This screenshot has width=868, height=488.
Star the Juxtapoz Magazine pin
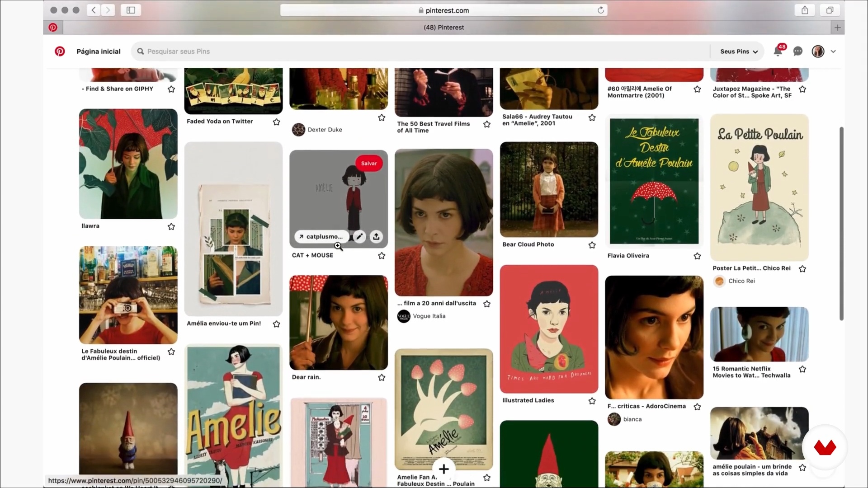802,89
